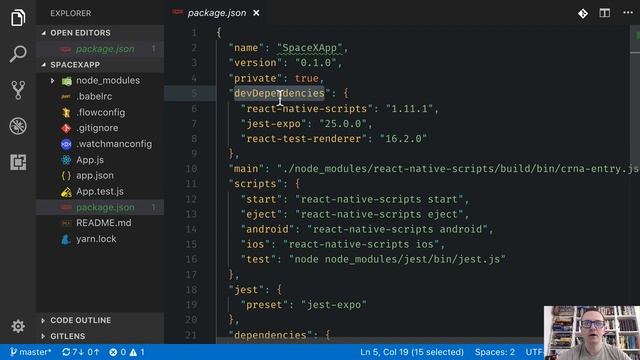Click the "scripts" key on line 11
Viewport: 640px width, 360px height.
point(255,184)
